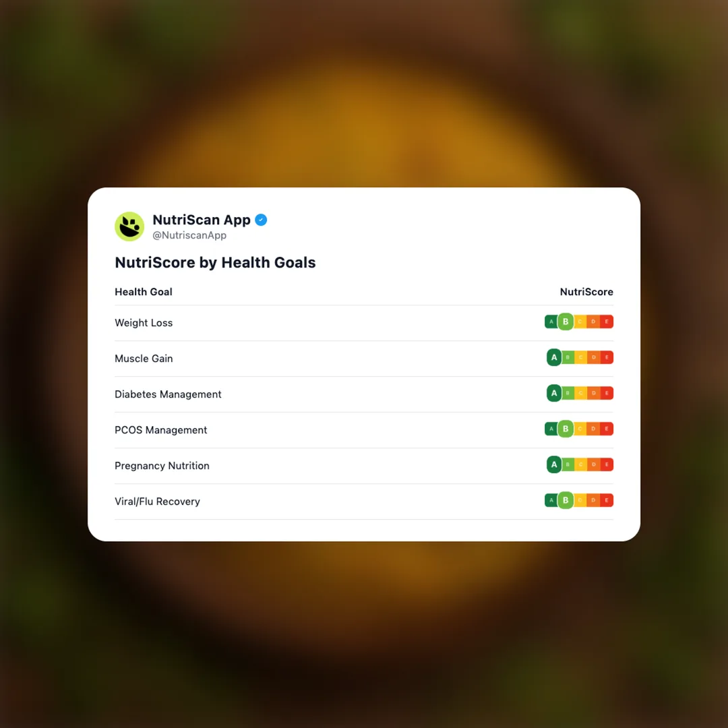
Task: Open the @NutriscanApp handle
Action: [189, 236]
